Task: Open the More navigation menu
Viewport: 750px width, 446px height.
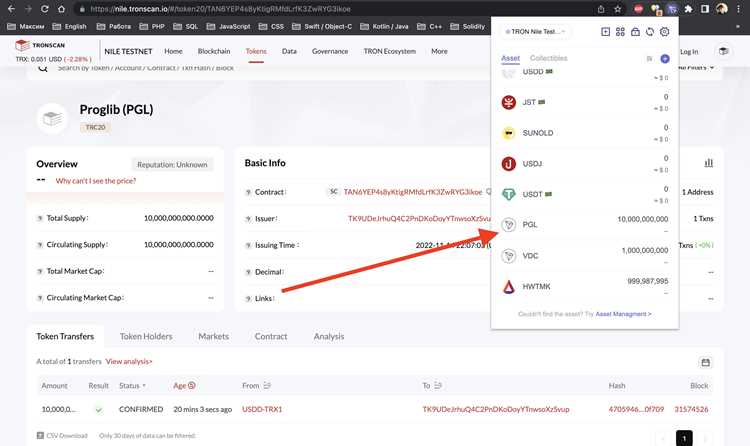Action: tap(439, 51)
